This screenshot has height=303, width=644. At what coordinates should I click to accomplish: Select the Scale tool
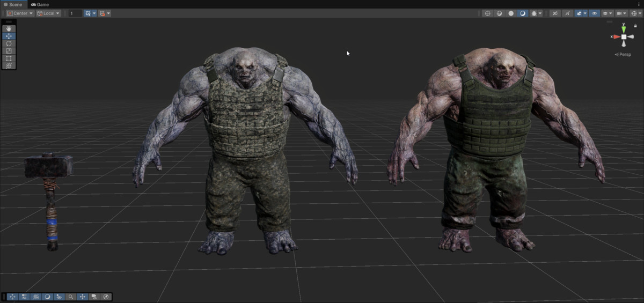click(x=9, y=50)
